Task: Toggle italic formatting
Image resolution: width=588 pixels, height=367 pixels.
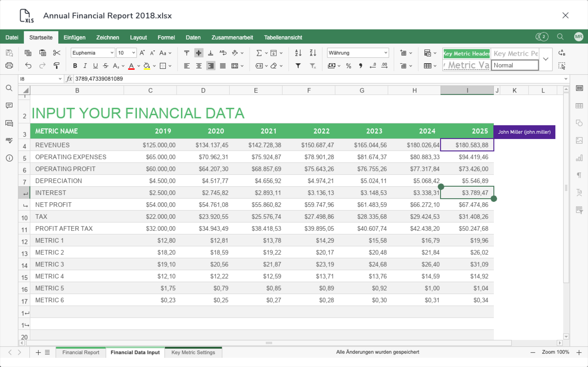Action: [x=85, y=66]
